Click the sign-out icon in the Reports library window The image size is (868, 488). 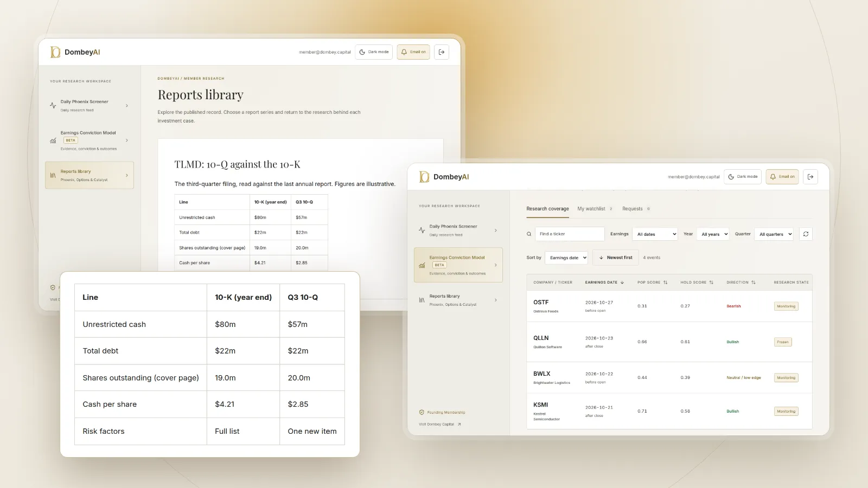click(442, 52)
